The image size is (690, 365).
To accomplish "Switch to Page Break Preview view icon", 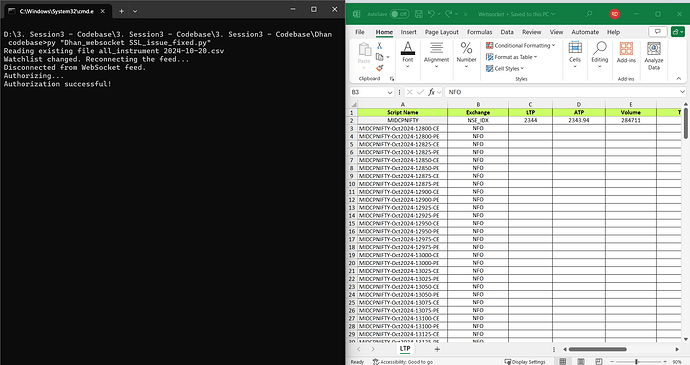I will coord(598,361).
